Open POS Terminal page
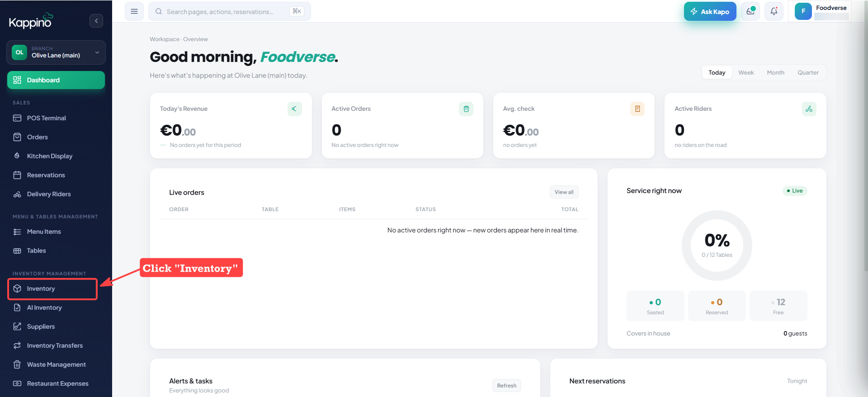Image resolution: width=868 pixels, height=397 pixels. click(x=56, y=118)
